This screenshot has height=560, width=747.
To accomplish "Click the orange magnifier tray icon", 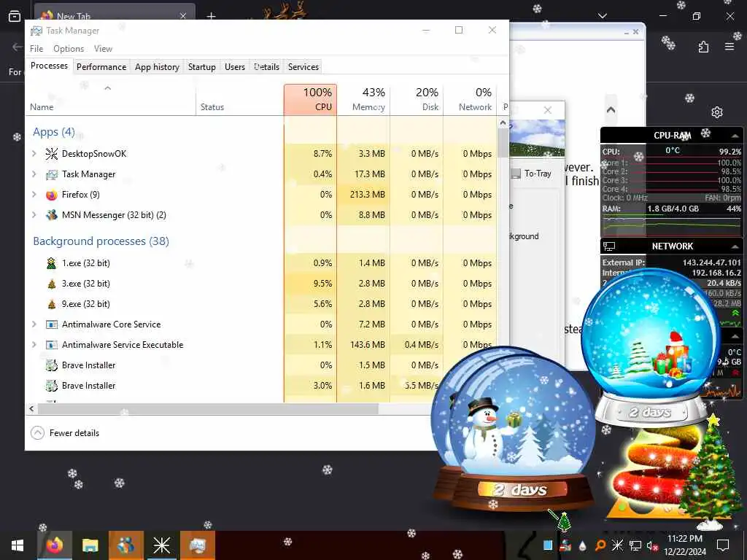I will [600, 545].
